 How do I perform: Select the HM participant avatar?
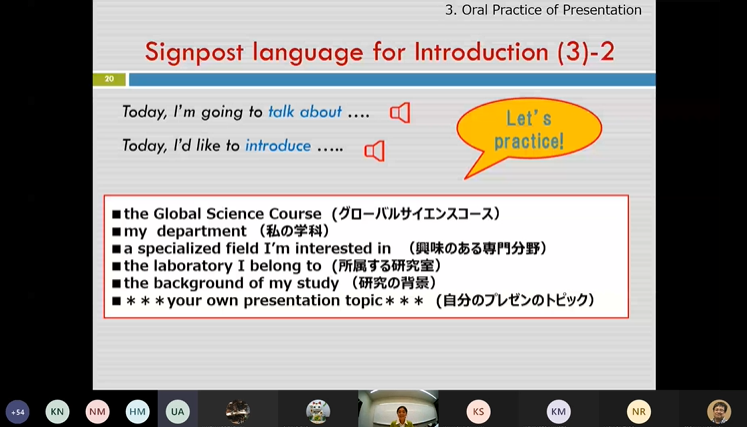coord(137,412)
